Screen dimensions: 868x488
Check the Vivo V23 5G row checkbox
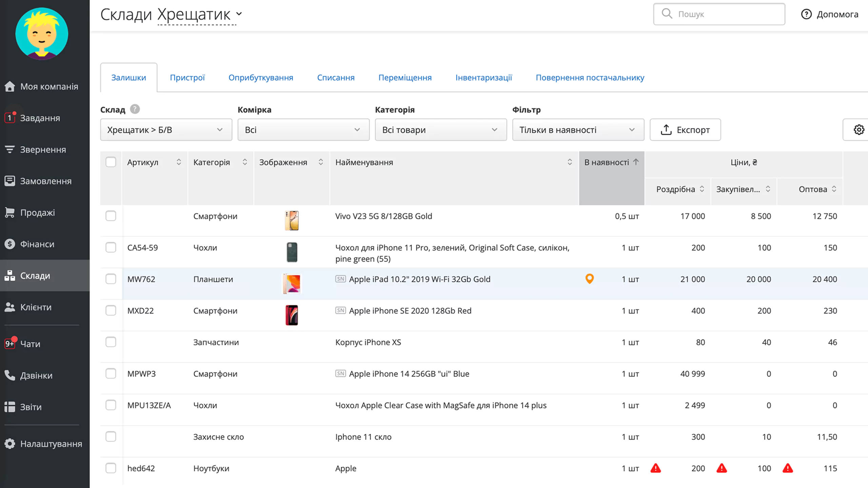pos(111,216)
